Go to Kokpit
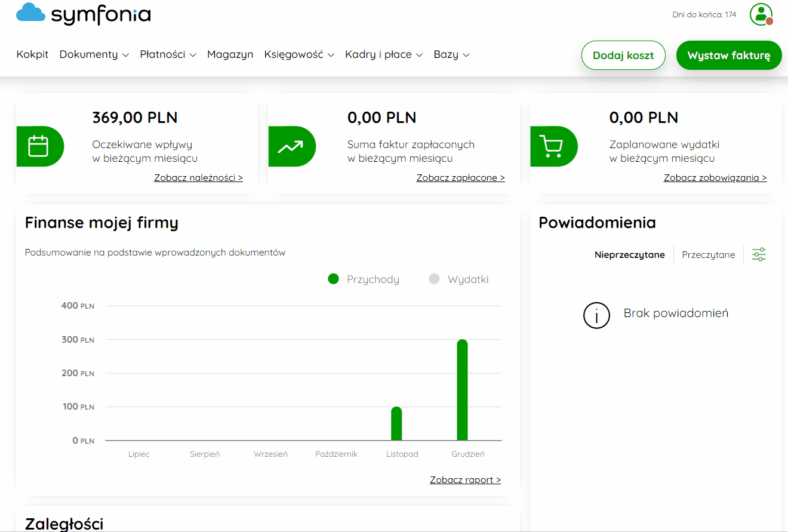 click(32, 54)
